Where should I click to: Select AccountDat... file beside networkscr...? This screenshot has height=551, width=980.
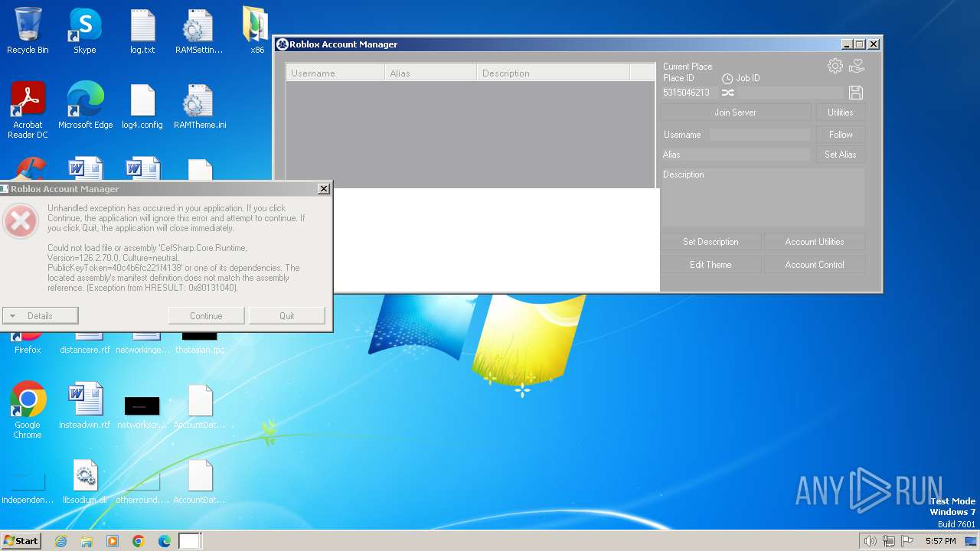click(x=200, y=406)
